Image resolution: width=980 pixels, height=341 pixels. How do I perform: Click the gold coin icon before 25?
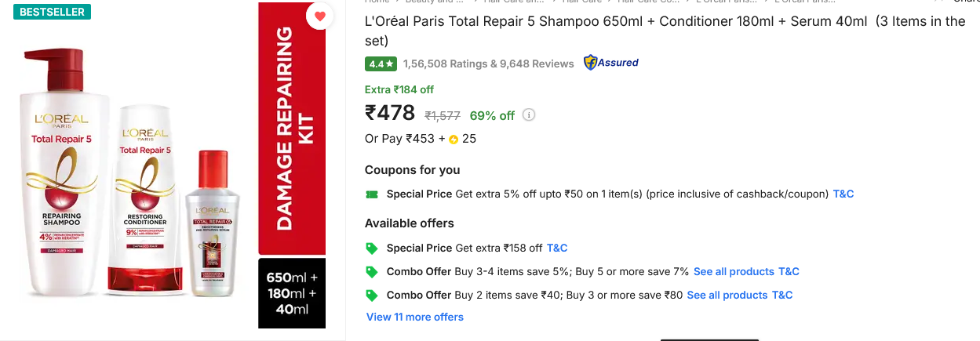(454, 140)
